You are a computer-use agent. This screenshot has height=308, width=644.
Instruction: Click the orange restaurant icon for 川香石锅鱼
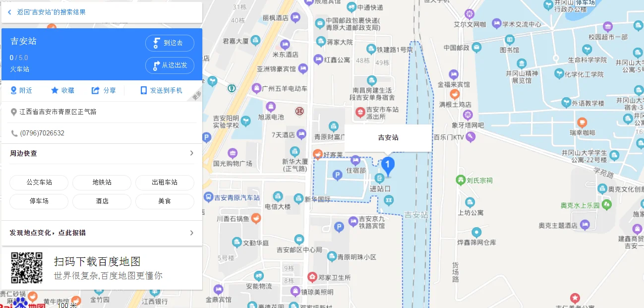255,217
